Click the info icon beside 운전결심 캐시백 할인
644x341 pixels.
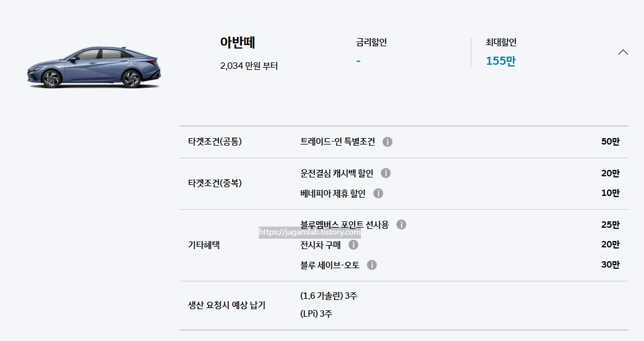pyautogui.click(x=386, y=172)
